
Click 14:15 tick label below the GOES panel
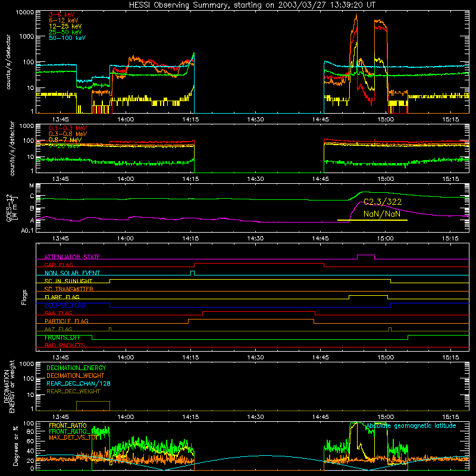(x=190, y=239)
